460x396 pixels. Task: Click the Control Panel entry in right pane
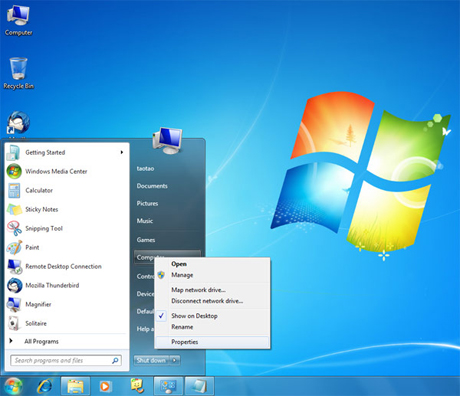(145, 276)
